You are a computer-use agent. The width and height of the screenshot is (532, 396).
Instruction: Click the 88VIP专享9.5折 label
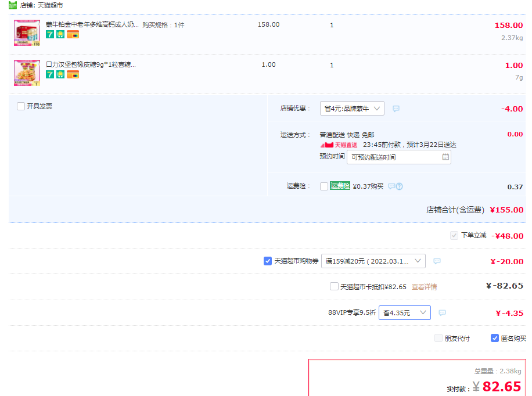click(x=352, y=312)
